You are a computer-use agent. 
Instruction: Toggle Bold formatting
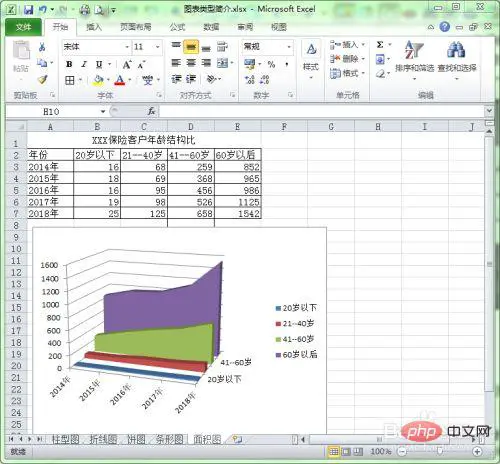[x=69, y=64]
